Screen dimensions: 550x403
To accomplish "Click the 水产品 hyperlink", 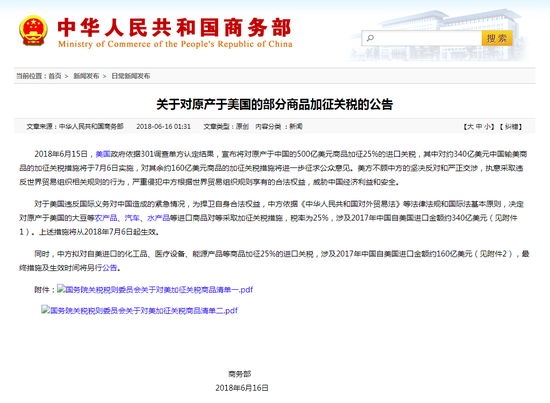I will 159,218.
